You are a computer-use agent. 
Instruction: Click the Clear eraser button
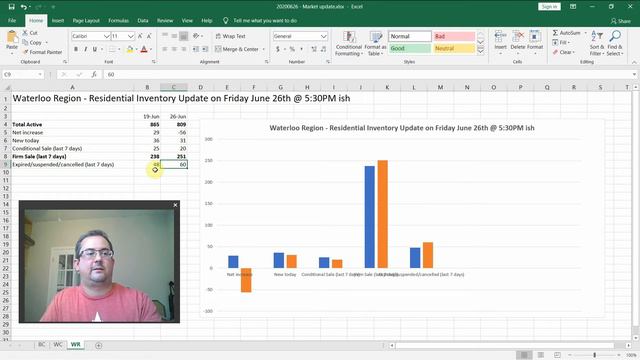(564, 52)
